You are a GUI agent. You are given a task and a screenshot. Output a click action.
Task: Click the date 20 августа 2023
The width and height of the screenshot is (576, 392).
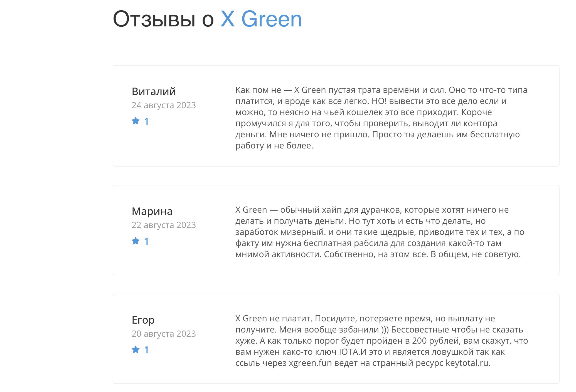[x=164, y=334]
